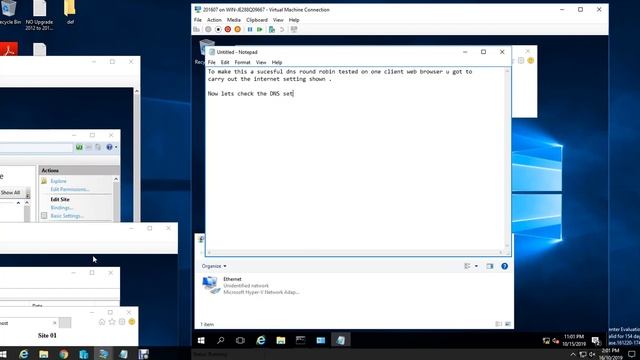Click the Start VM toolbar icon

coord(208,29)
